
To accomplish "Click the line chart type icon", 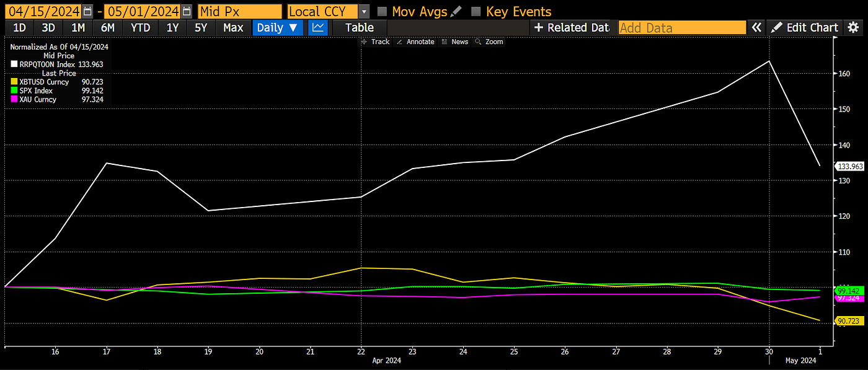I will pyautogui.click(x=317, y=27).
